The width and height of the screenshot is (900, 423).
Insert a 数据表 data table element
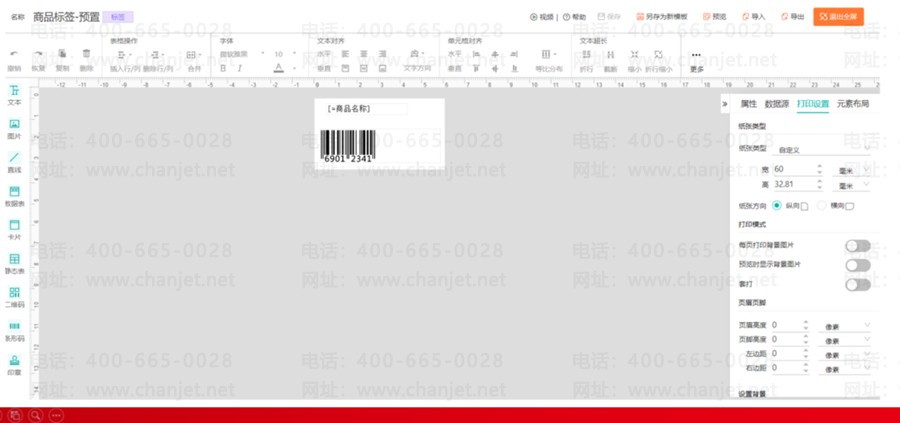point(14,196)
